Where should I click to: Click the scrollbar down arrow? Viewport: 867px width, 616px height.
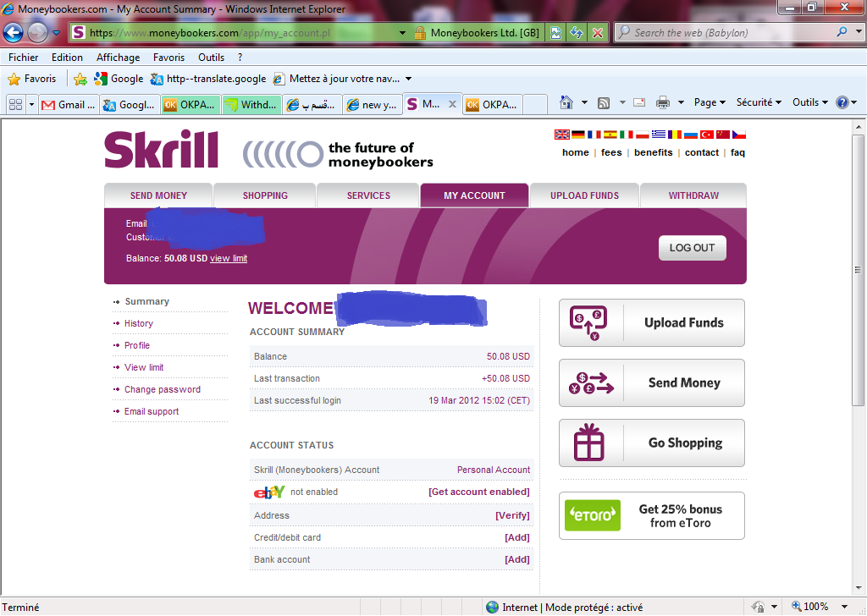tap(859, 588)
